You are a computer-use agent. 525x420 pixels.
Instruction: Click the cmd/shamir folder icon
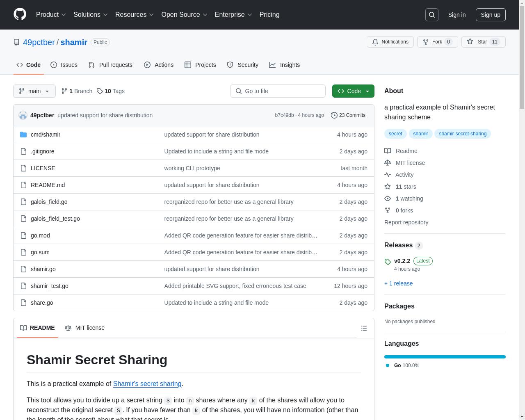[x=23, y=135]
